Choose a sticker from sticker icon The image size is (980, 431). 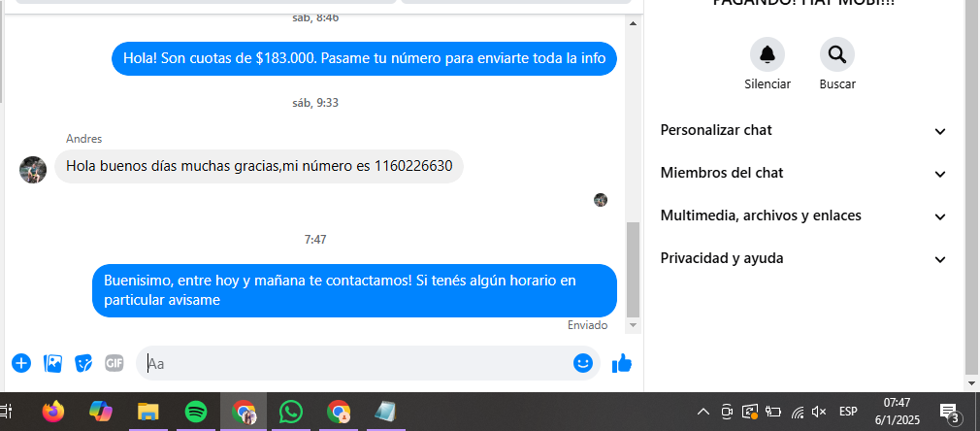point(83,363)
